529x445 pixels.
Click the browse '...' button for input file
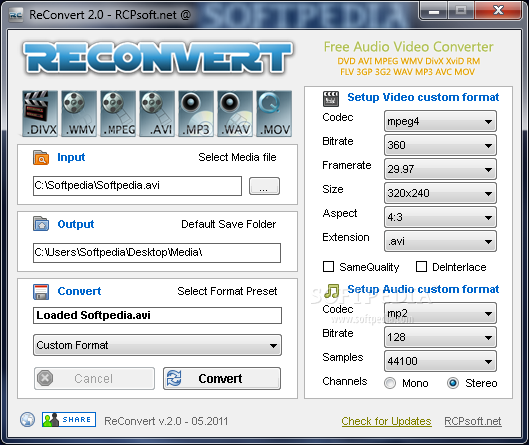point(264,186)
